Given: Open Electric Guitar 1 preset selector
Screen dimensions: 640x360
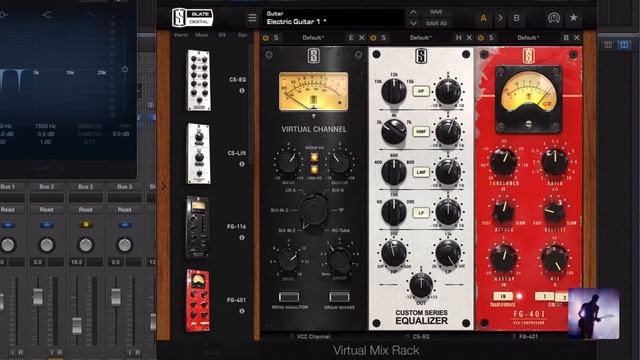Looking at the screenshot, I should click(333, 18).
